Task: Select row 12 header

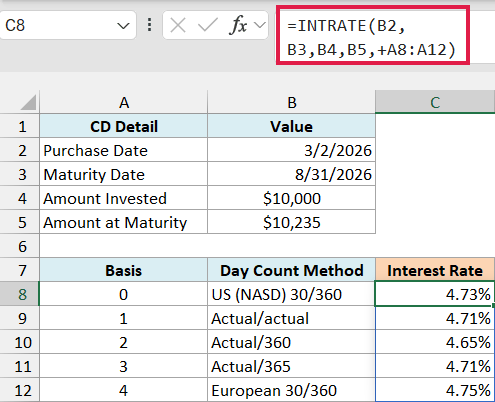Action: [20, 390]
